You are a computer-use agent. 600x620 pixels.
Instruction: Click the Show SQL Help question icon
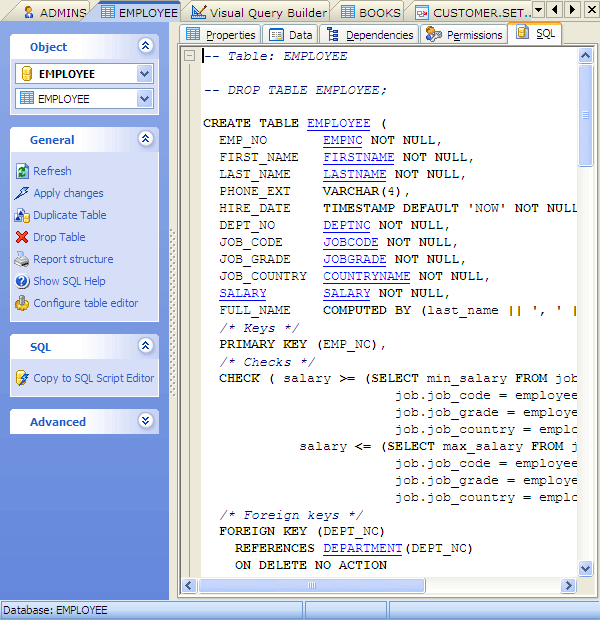pos(22,281)
